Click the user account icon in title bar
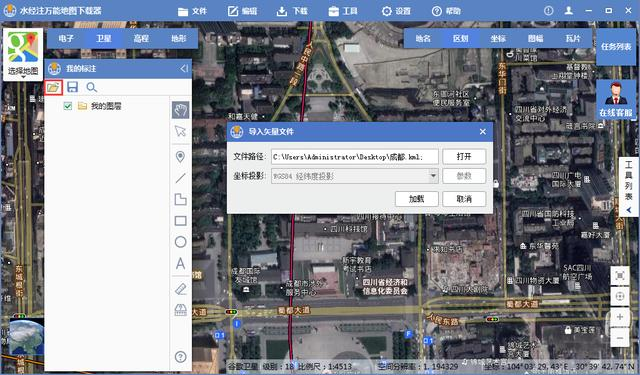This screenshot has width=640, height=375. click(569, 11)
